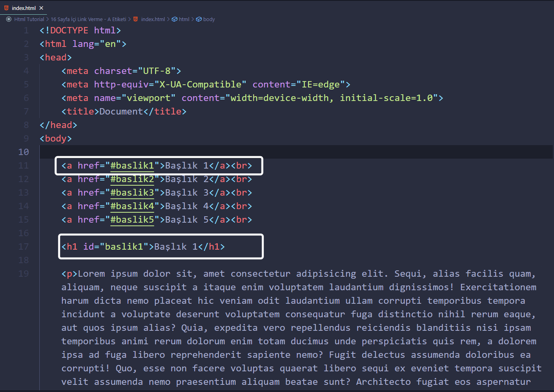The image size is (554, 392).
Task: Select the index.html tab title
Action: pos(24,8)
